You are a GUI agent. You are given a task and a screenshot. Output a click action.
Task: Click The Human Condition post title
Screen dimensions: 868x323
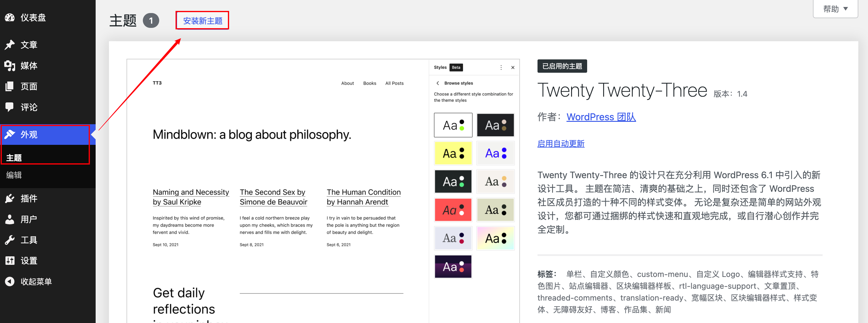pos(363,197)
